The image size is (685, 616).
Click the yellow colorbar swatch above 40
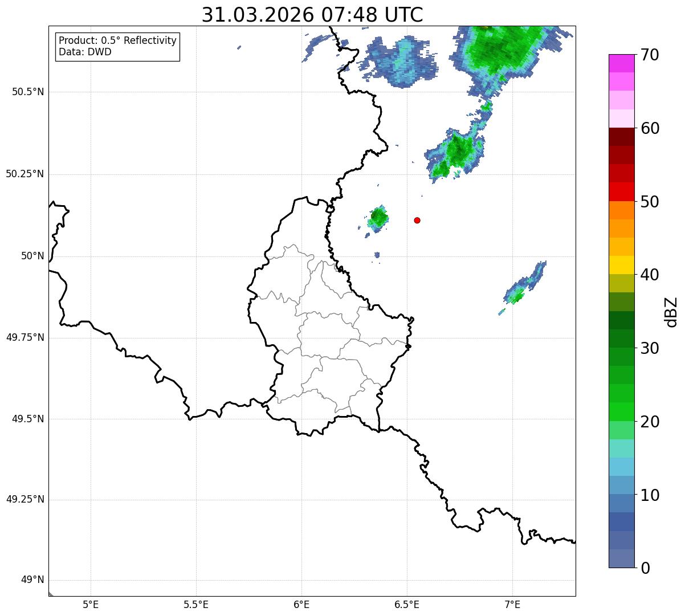(x=622, y=265)
